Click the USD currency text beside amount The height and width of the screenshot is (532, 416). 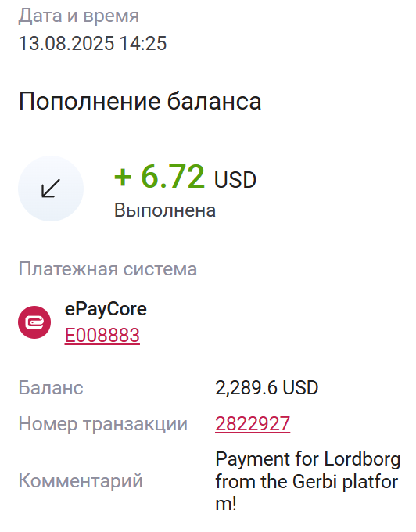tap(235, 180)
